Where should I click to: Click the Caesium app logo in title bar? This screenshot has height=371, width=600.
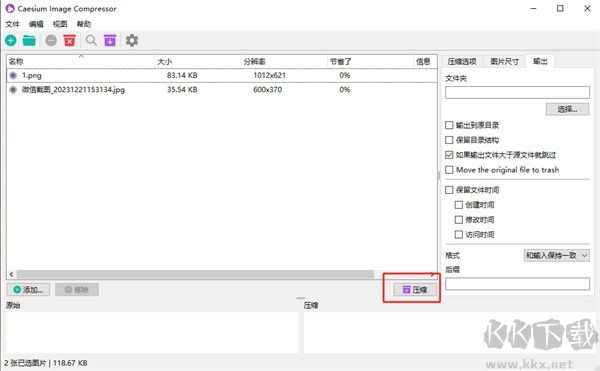point(10,8)
